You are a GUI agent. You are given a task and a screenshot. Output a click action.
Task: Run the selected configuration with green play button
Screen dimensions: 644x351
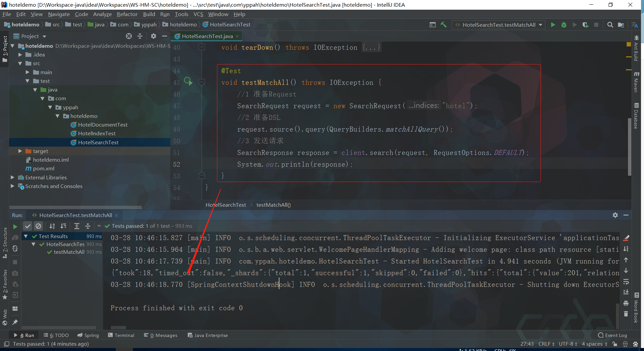[553, 25]
